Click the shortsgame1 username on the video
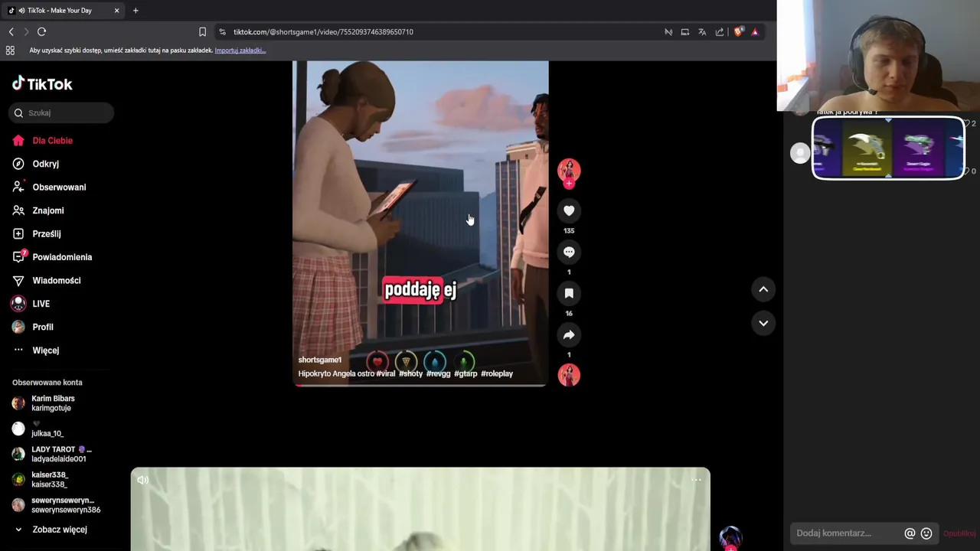 point(320,360)
